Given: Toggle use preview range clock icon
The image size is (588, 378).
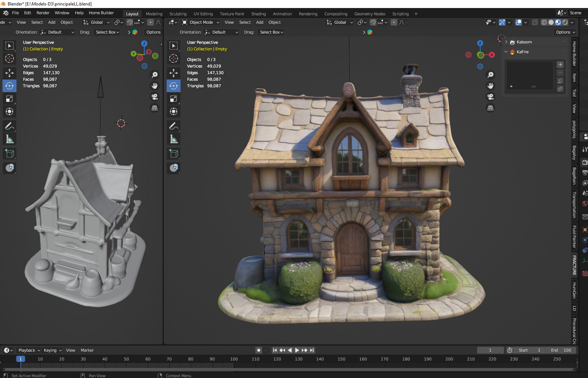Looking at the screenshot, I should click(510, 350).
